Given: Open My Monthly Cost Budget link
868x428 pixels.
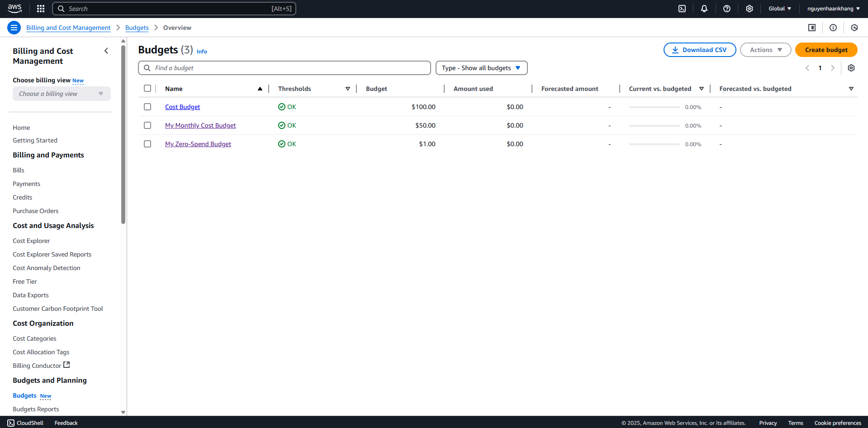Looking at the screenshot, I should click(200, 125).
